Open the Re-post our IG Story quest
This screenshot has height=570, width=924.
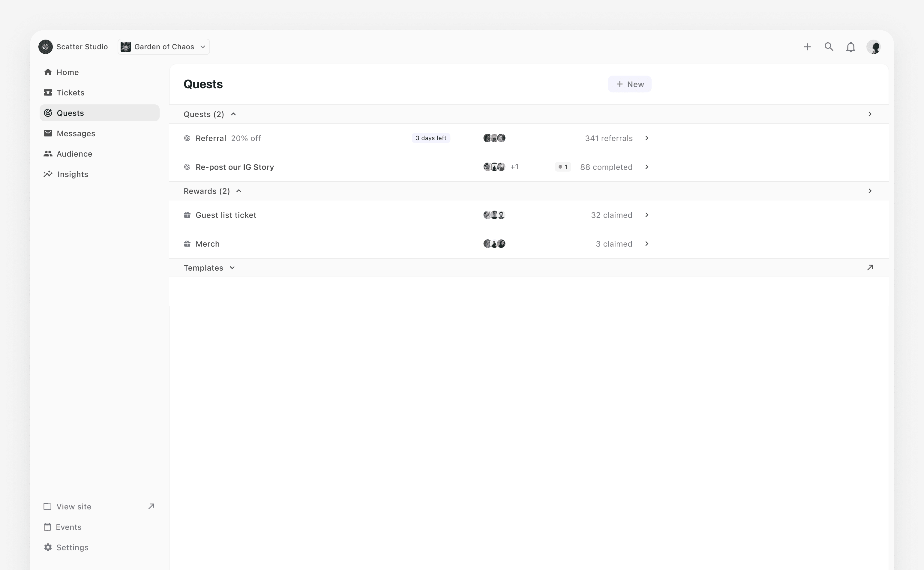point(235,167)
